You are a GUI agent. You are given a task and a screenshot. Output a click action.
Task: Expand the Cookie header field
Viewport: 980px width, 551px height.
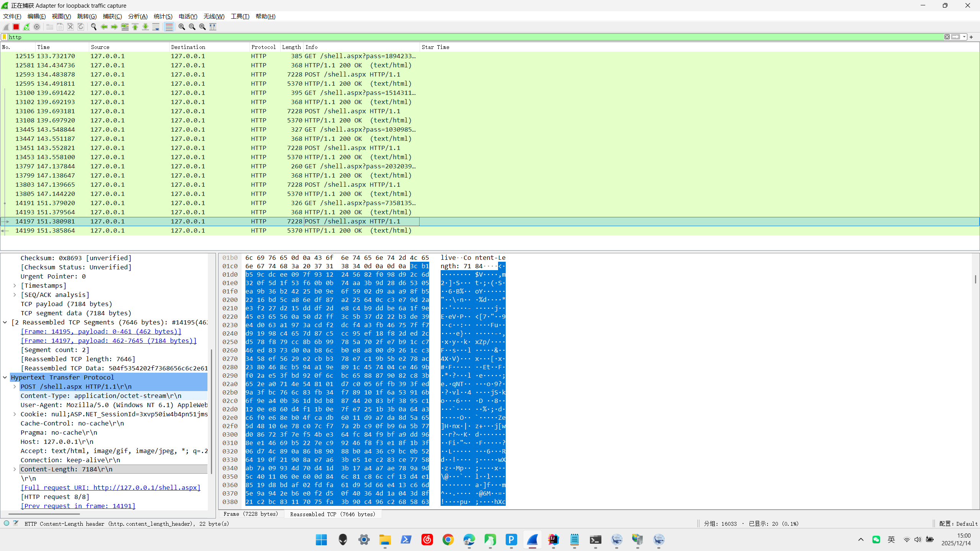coord(15,414)
